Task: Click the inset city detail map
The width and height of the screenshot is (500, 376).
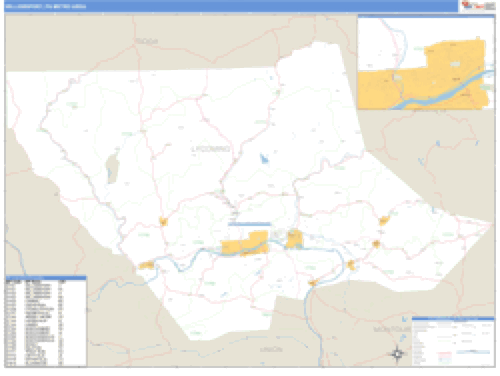Action: point(426,62)
